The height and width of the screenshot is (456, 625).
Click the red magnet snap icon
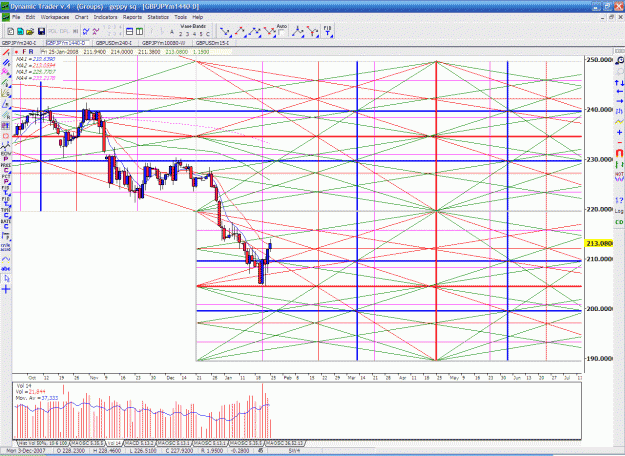(619, 153)
